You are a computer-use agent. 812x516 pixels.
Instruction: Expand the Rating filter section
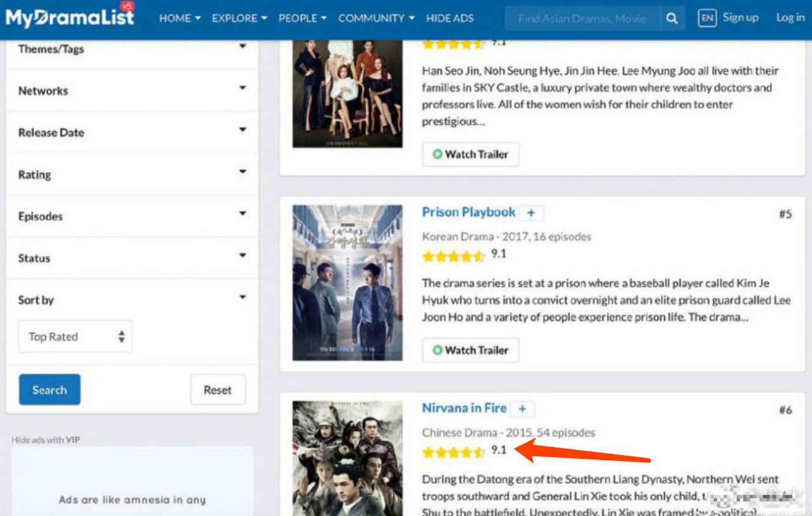coord(132,174)
